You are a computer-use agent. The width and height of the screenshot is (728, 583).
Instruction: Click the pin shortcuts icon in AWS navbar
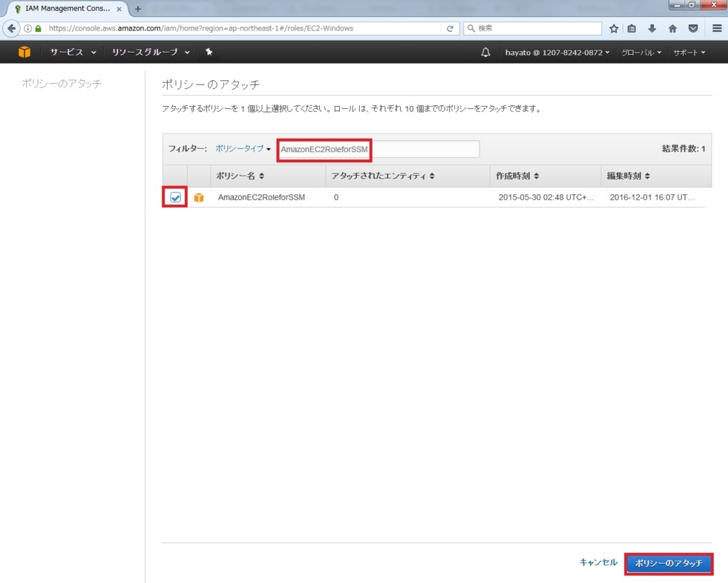pyautogui.click(x=209, y=52)
